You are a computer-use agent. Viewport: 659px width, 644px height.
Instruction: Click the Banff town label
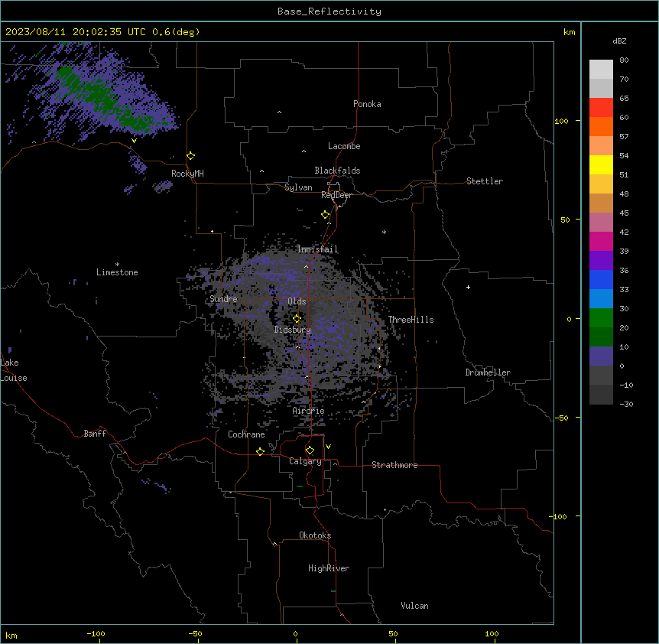95,434
